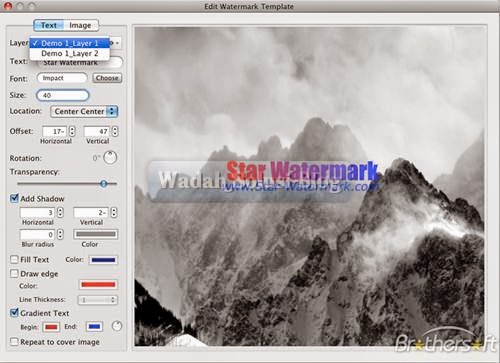Select Demo 1_Layer 2 in dropdown list
The height and width of the screenshot is (363, 500).
(x=70, y=54)
